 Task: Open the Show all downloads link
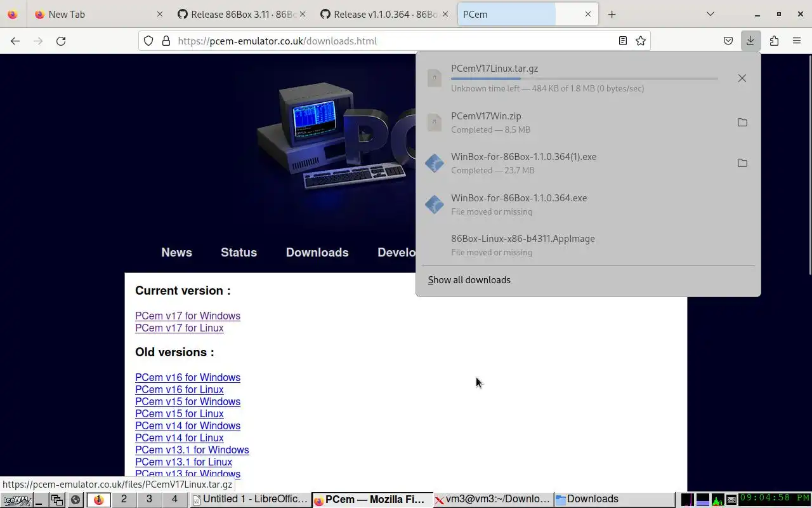(x=469, y=280)
